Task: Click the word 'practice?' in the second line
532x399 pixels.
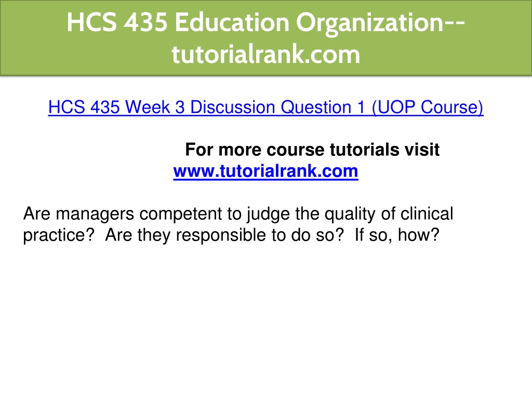Action: 58,235
